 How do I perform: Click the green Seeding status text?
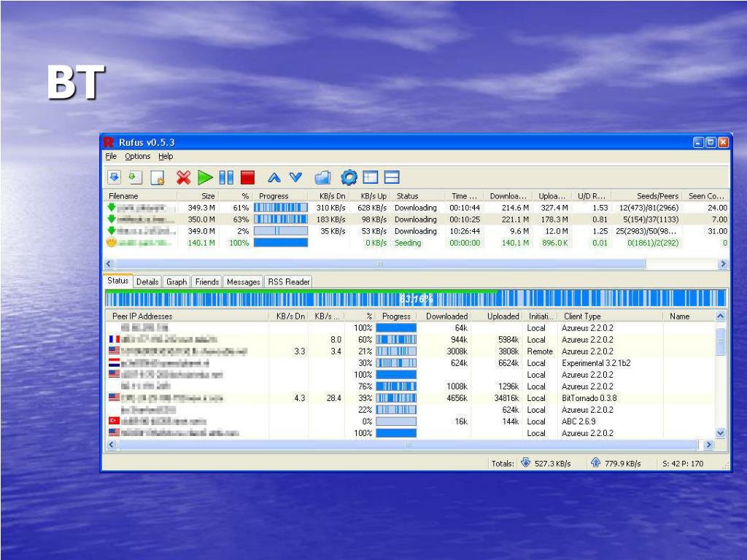[x=408, y=243]
